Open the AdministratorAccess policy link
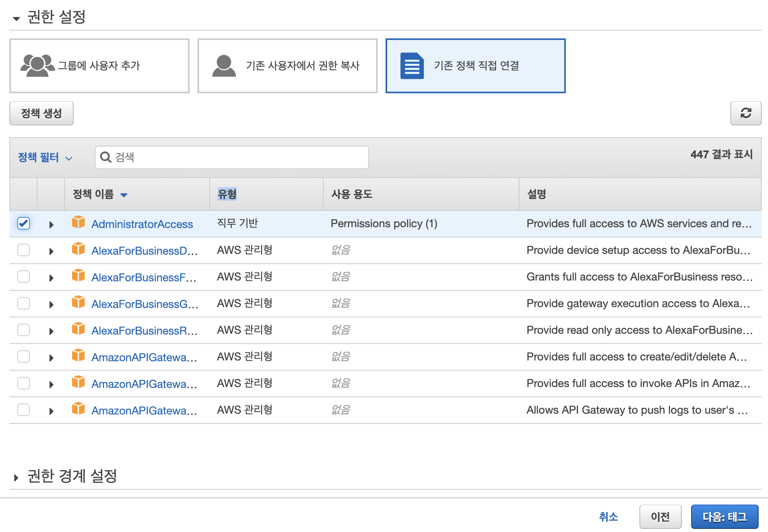Viewport: 768px width, 532px height. point(142,224)
